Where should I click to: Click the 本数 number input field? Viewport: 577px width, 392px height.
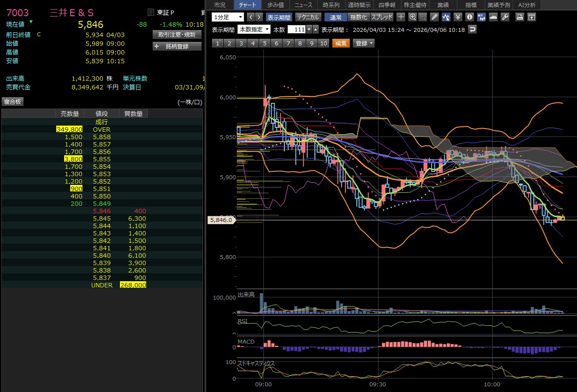(297, 30)
